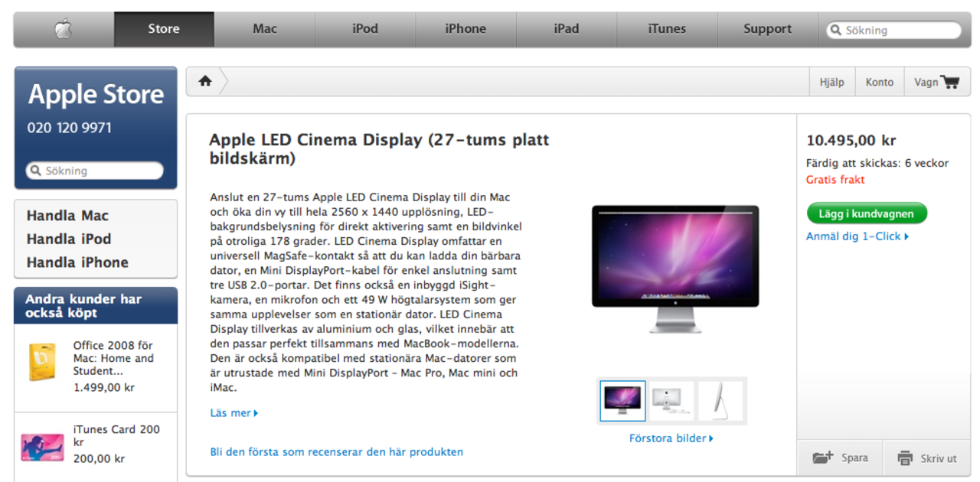Screen dimensions: 980x482
Task: Expand Förstora bilder to enlarge images
Action: 671,438
